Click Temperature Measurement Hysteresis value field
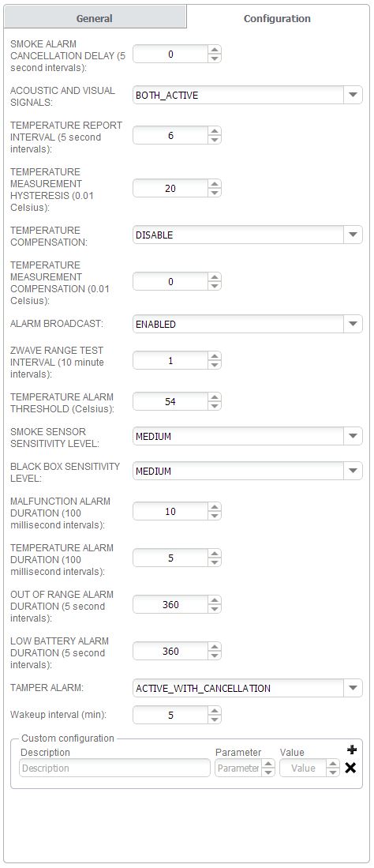 pos(170,188)
